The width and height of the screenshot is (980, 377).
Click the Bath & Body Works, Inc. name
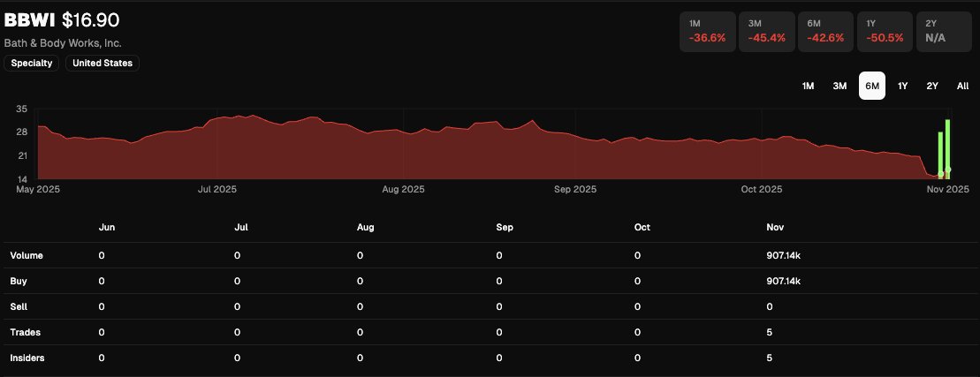[63, 43]
